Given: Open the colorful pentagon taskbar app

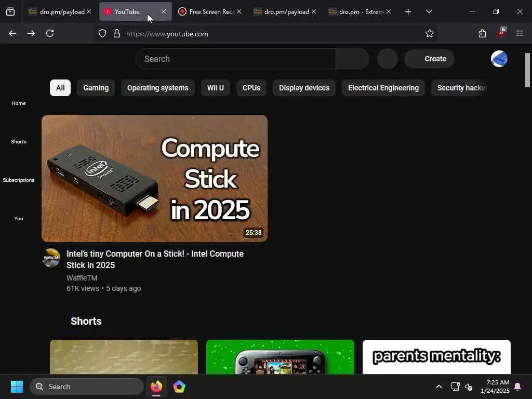Looking at the screenshot, I should pos(179,387).
